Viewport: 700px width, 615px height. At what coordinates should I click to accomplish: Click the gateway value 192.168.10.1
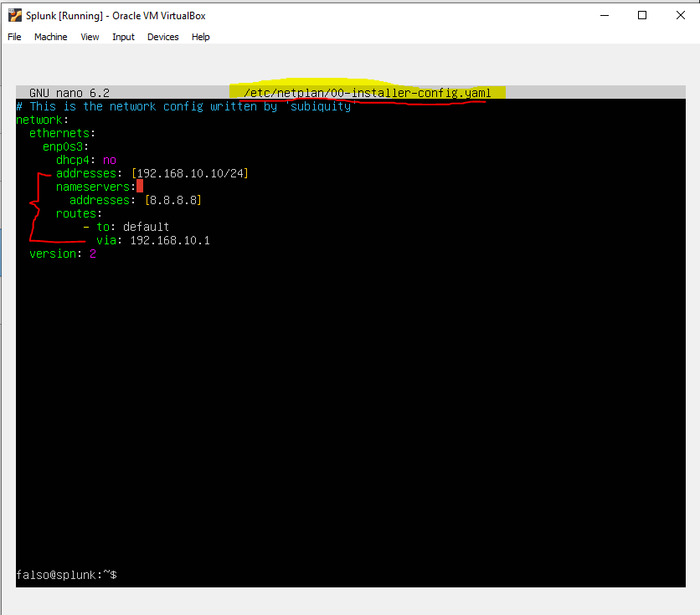pos(170,240)
